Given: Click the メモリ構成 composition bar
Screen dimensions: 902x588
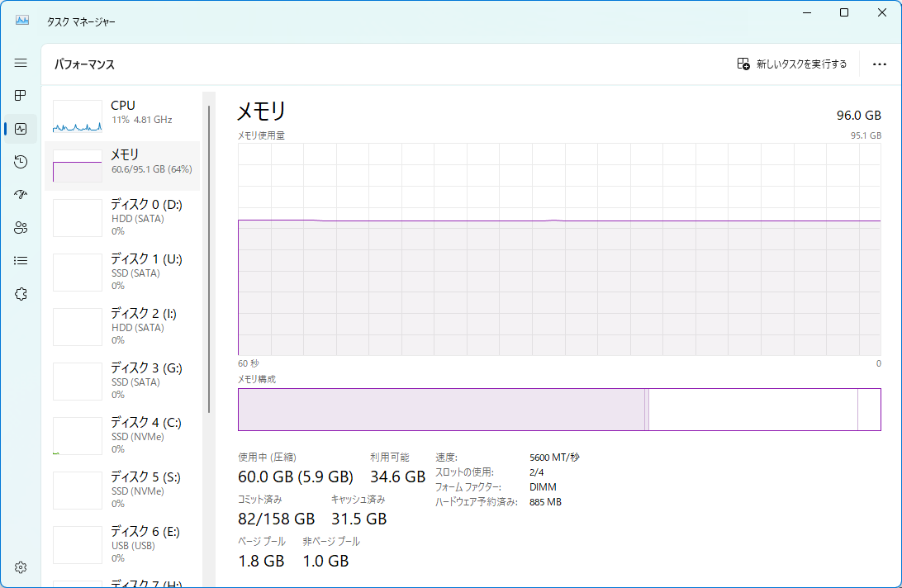Looking at the screenshot, I should [x=558, y=410].
